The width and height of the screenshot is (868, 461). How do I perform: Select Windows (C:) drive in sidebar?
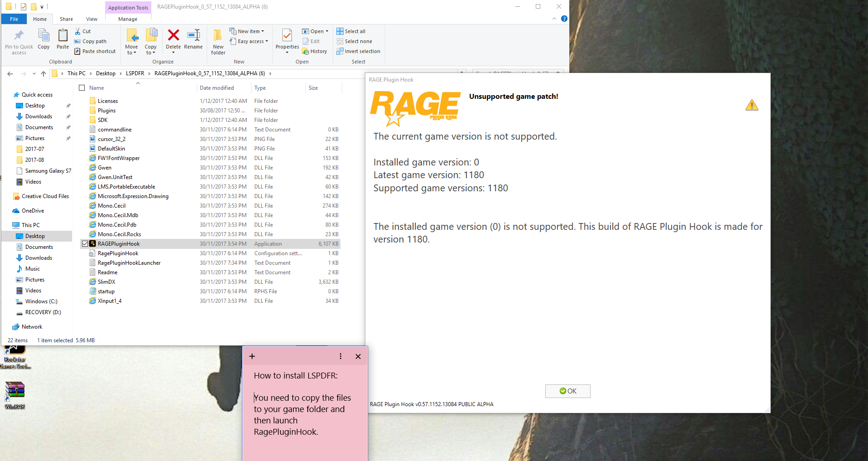pyautogui.click(x=41, y=301)
